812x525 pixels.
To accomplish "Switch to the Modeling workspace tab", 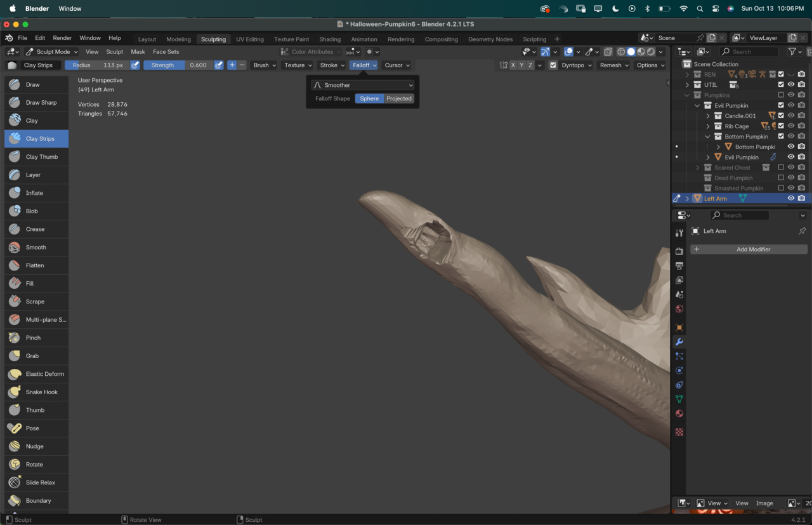I will click(178, 39).
